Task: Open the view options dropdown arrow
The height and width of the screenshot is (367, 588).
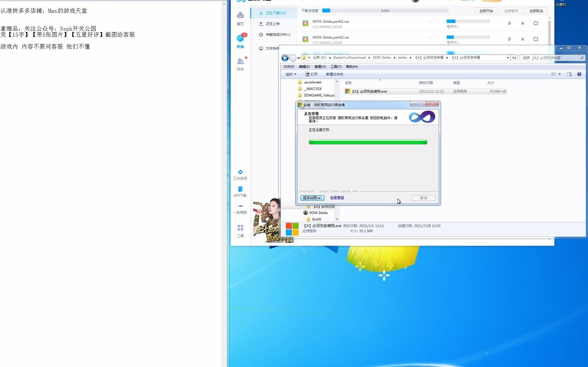Action: [560, 74]
